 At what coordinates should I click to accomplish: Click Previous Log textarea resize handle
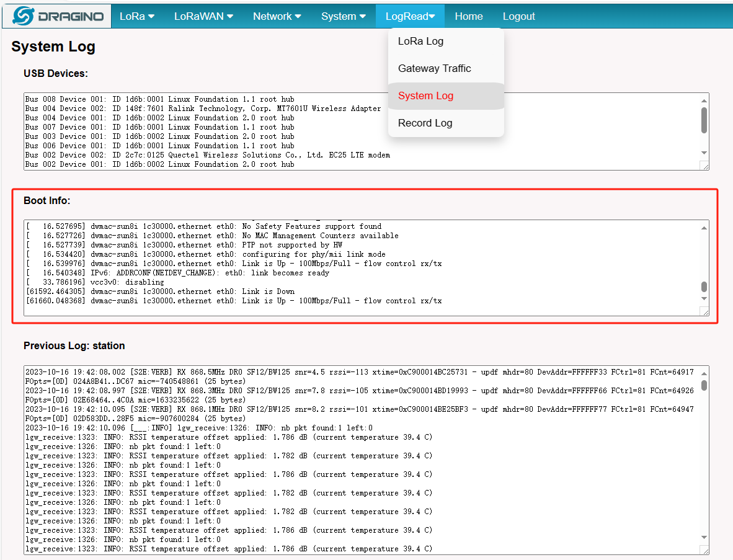click(x=704, y=551)
